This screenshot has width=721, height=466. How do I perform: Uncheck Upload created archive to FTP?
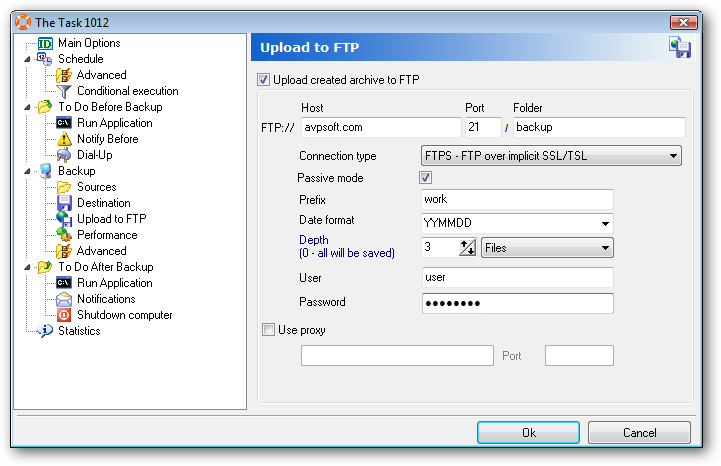coord(264,80)
